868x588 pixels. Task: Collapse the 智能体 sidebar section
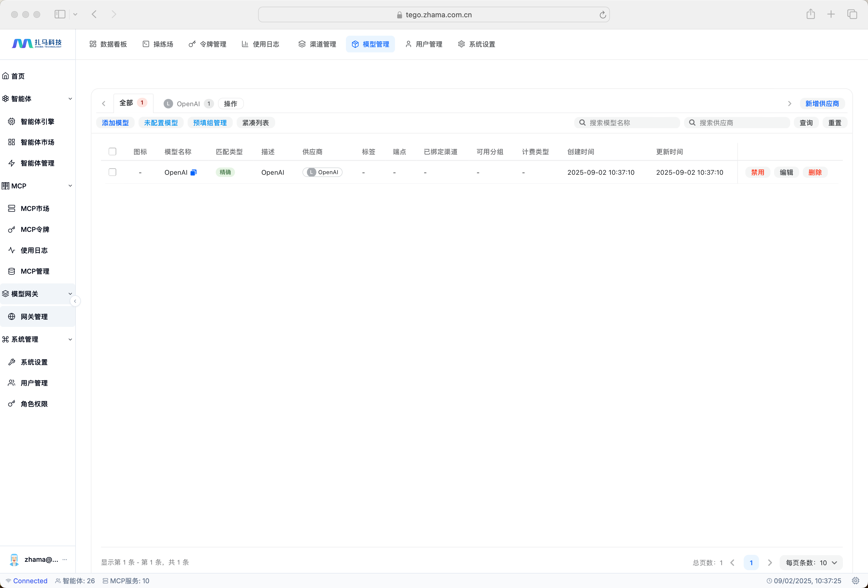coord(70,99)
